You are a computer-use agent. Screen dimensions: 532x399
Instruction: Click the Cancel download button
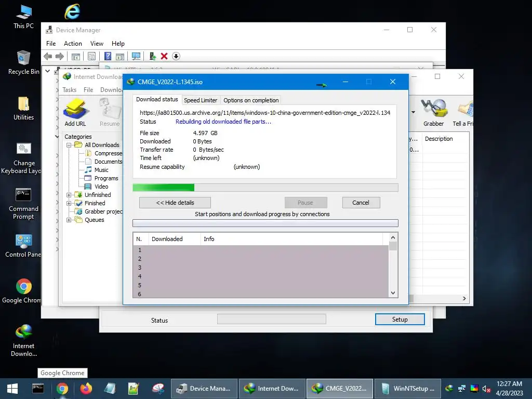(x=361, y=203)
